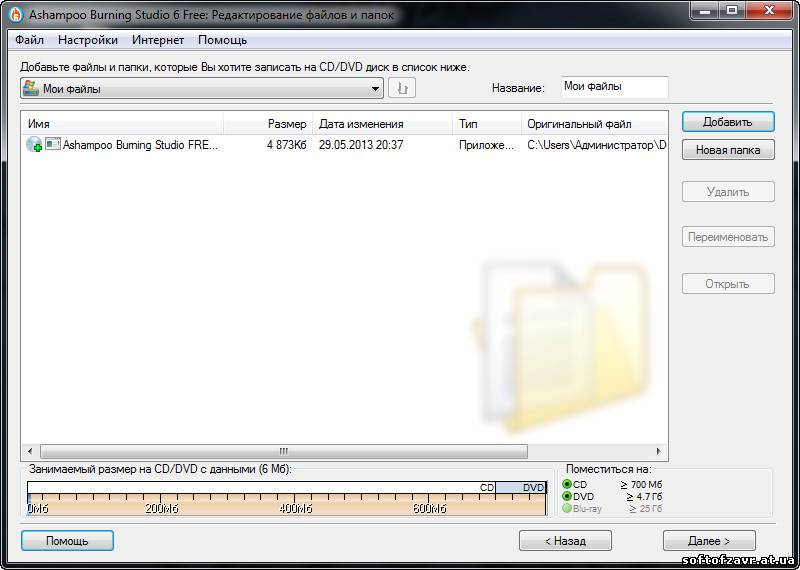Click the 29.05.2013 20:37 date cell

click(361, 145)
